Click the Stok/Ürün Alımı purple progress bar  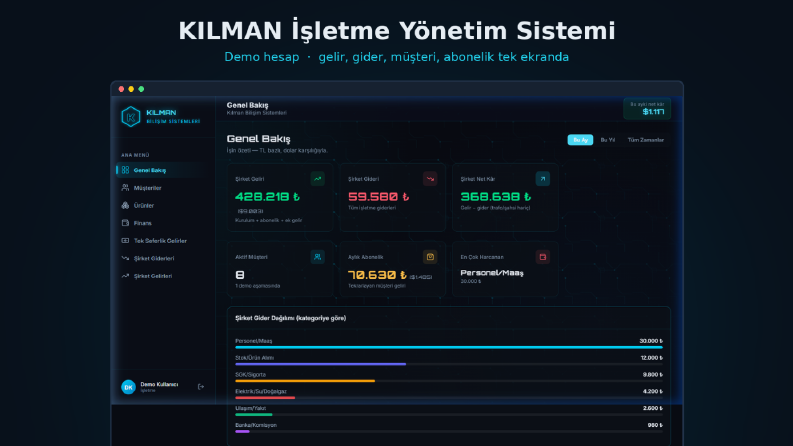pyautogui.click(x=321, y=364)
